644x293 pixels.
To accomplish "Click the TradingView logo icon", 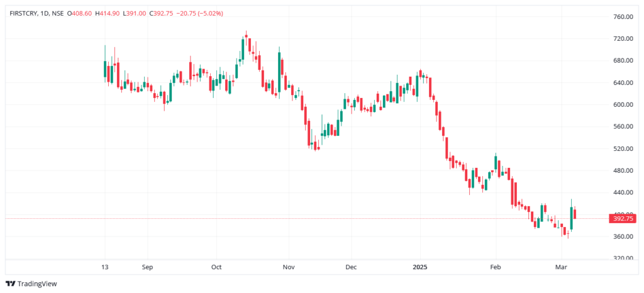I will [10, 284].
